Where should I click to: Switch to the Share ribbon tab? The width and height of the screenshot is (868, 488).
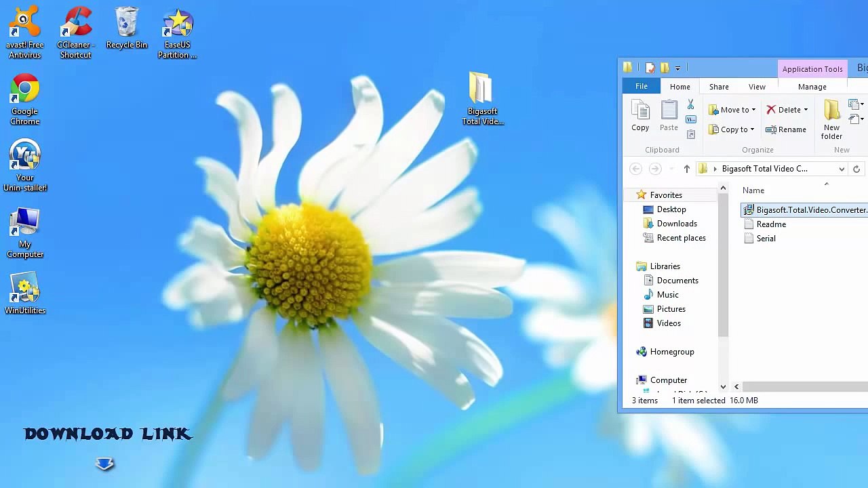[x=719, y=87]
